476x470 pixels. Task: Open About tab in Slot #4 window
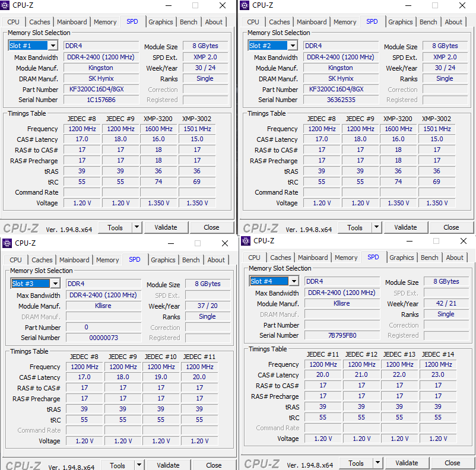pos(455,258)
